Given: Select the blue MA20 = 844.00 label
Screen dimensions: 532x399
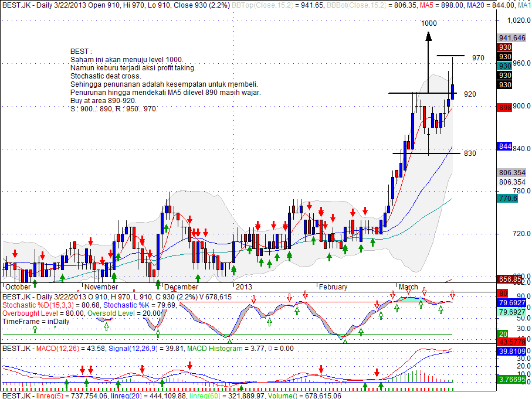Looking at the screenshot, I should pos(490,5).
